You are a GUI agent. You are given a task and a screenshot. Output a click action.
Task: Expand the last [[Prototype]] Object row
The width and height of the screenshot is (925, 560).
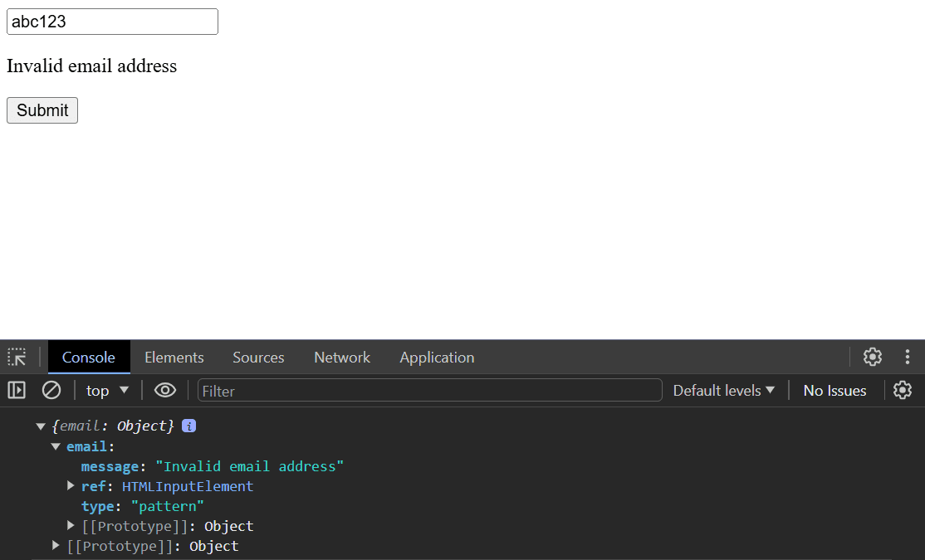[56, 546]
